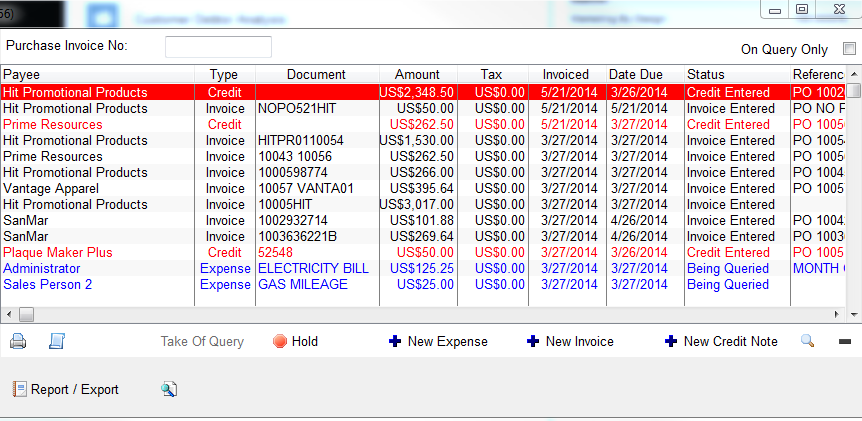Click the horizontal scrollbar thumb

pyautogui.click(x=26, y=314)
